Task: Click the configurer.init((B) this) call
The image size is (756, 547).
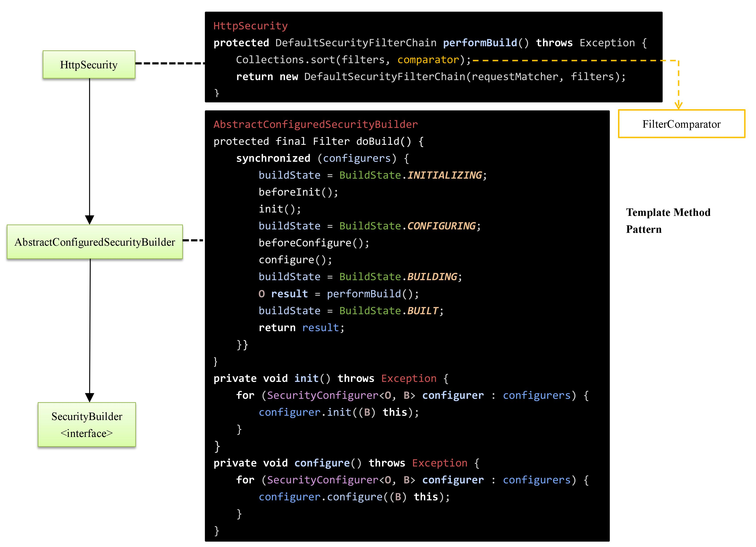Action: [x=339, y=412]
